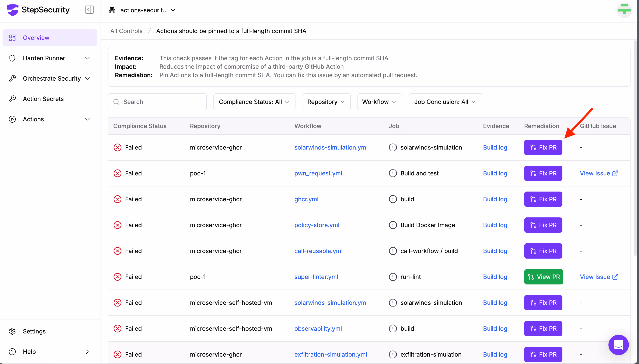Open Build log for observability.yml row
This screenshot has height=364, width=639.
(495, 329)
